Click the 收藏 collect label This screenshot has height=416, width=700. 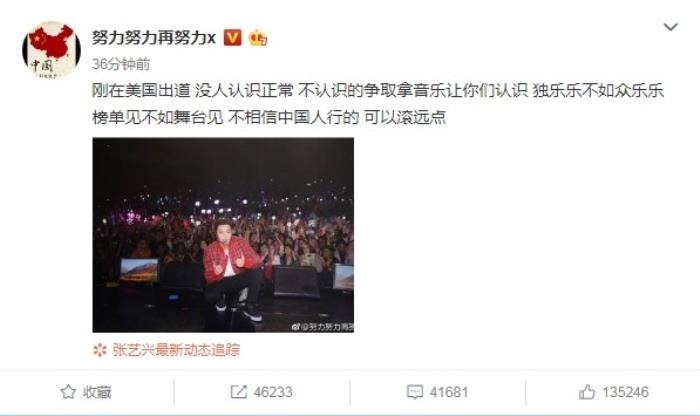[97, 392]
